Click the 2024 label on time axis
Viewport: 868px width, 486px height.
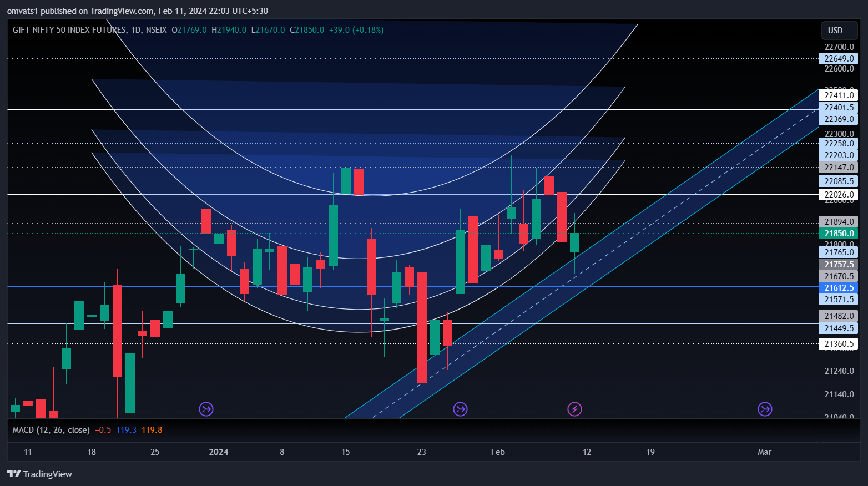point(219,452)
